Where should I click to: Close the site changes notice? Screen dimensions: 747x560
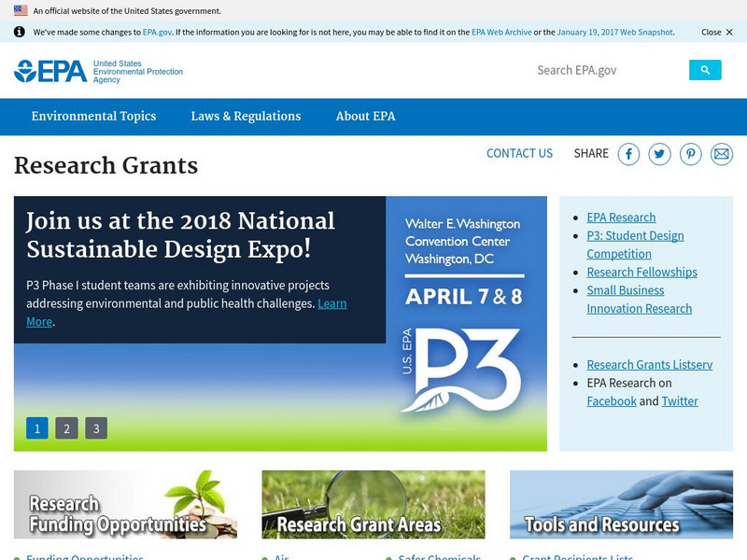(716, 32)
